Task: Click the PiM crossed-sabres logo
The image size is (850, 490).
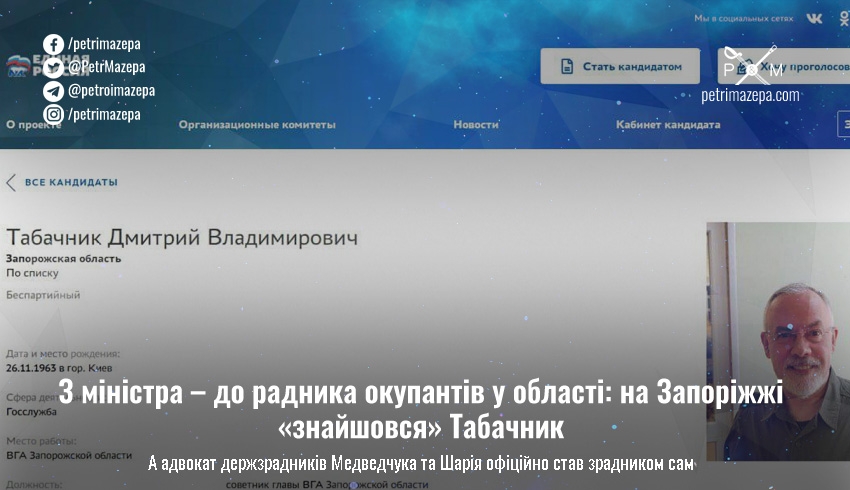Action: click(750, 64)
